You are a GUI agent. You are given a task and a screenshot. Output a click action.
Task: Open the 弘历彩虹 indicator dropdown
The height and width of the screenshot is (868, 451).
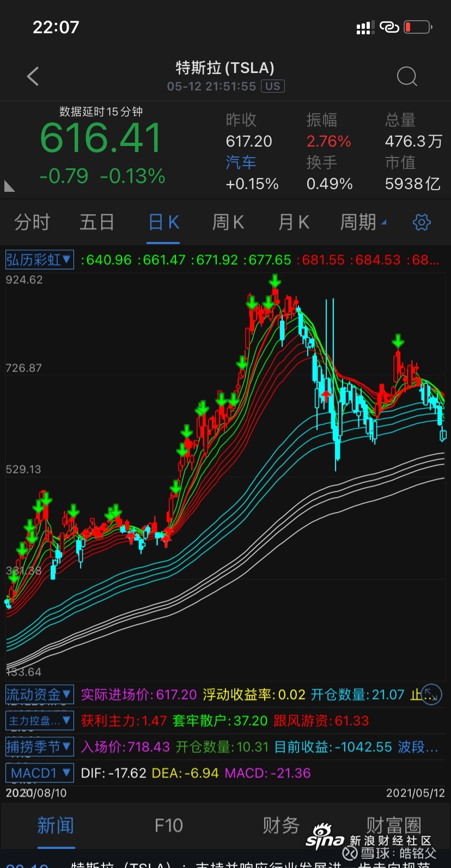pos(39,259)
